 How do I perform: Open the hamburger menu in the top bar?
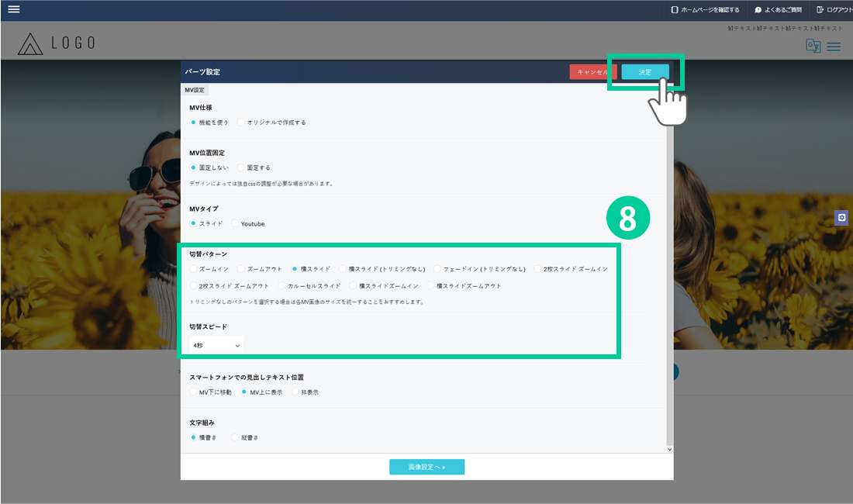(x=13, y=9)
